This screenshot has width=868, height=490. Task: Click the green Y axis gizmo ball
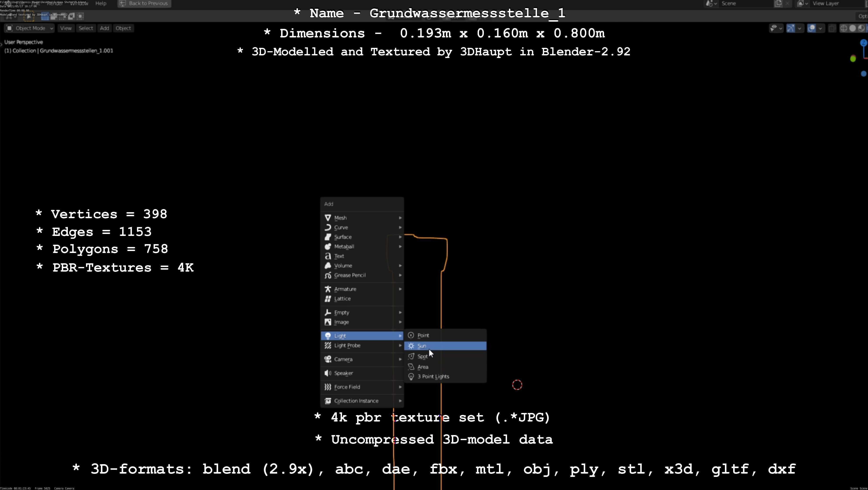(x=853, y=59)
